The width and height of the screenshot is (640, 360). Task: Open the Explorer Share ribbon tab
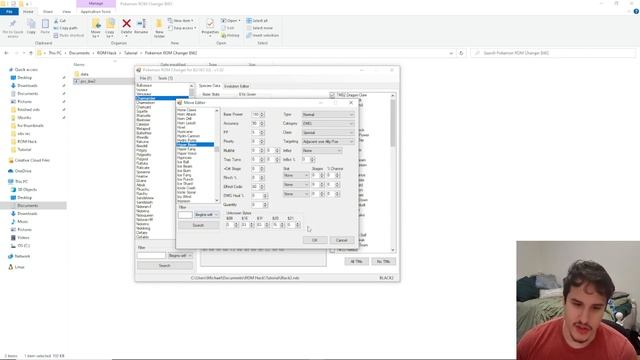48,11
